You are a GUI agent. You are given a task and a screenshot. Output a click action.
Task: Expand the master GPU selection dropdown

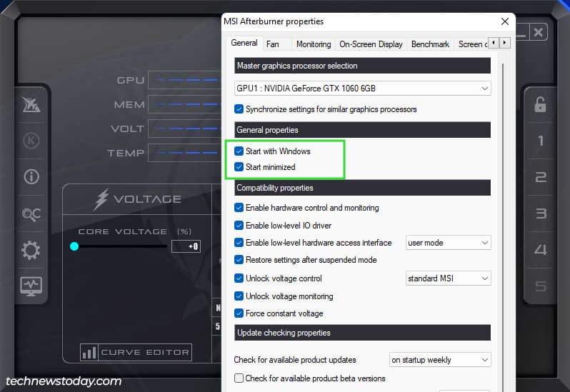[362, 89]
